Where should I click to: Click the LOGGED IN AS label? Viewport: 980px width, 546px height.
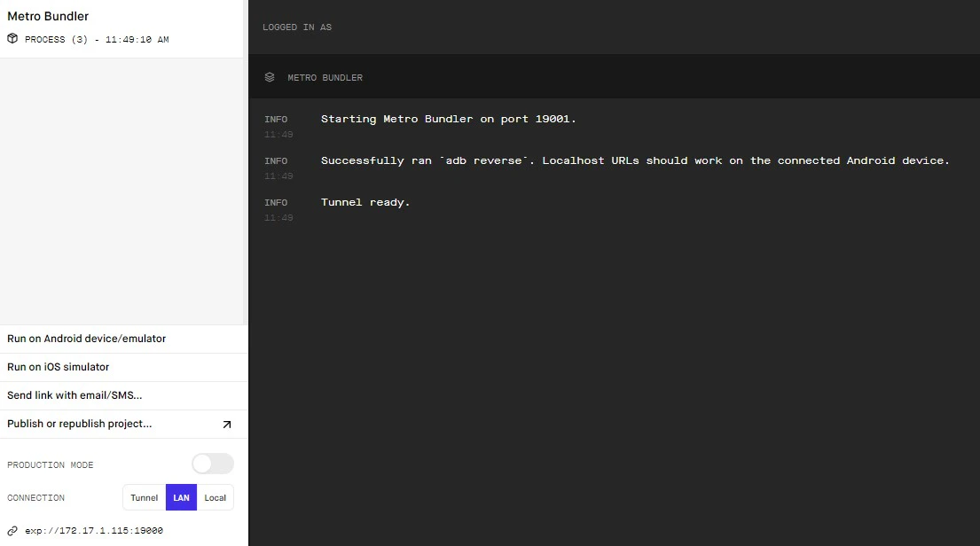[x=297, y=27]
